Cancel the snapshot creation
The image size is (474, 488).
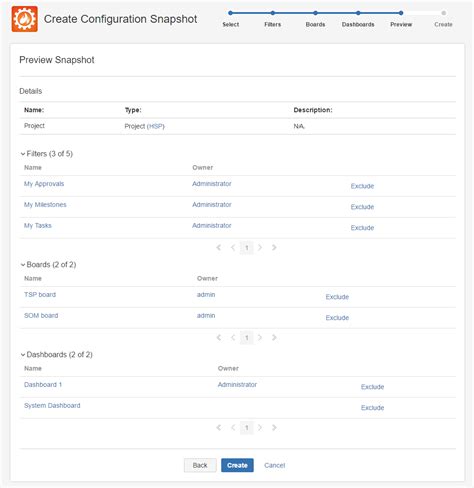click(x=275, y=465)
